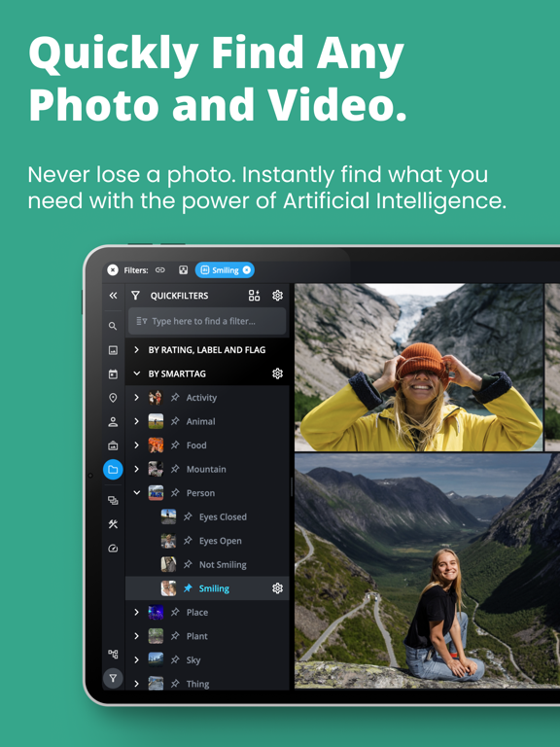560x747 pixels.
Task: Collapse the Person category chevron
Action: (x=137, y=492)
